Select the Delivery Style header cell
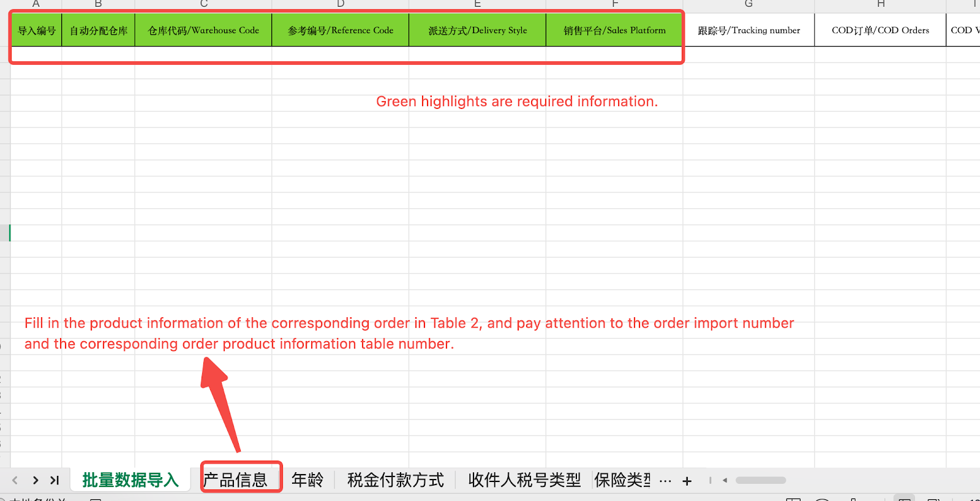980x501 pixels. coord(477,31)
